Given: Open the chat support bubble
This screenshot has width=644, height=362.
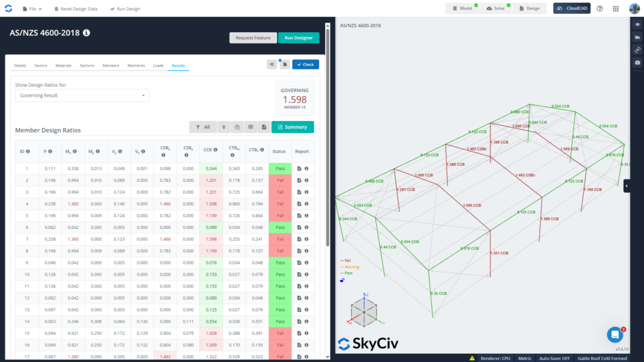Looking at the screenshot, I should pos(615,335).
